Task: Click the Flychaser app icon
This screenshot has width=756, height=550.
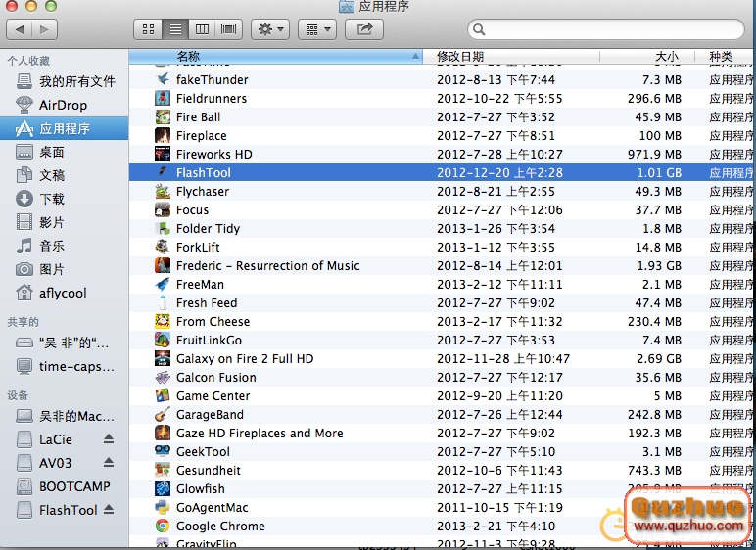Action: click(163, 191)
